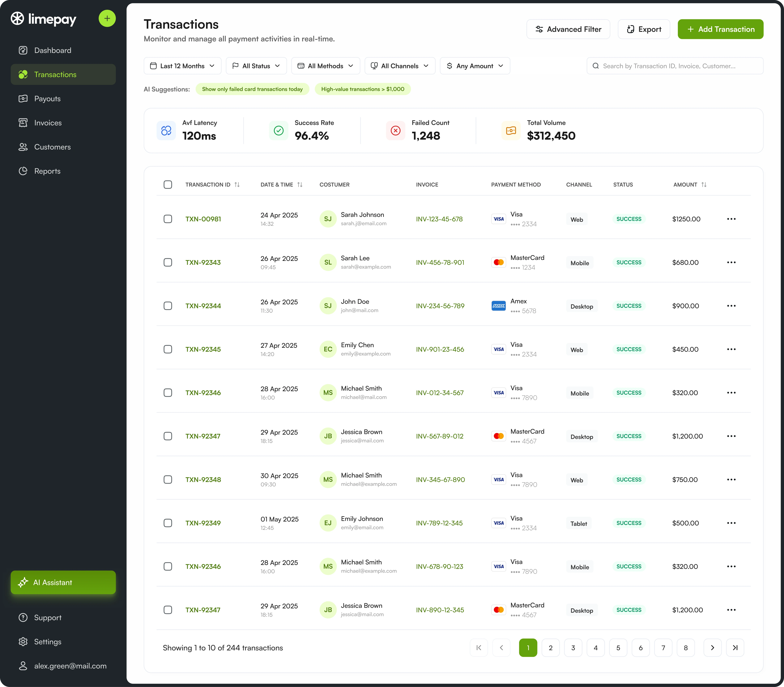Focus the transaction search field
The image size is (784, 687).
675,66
